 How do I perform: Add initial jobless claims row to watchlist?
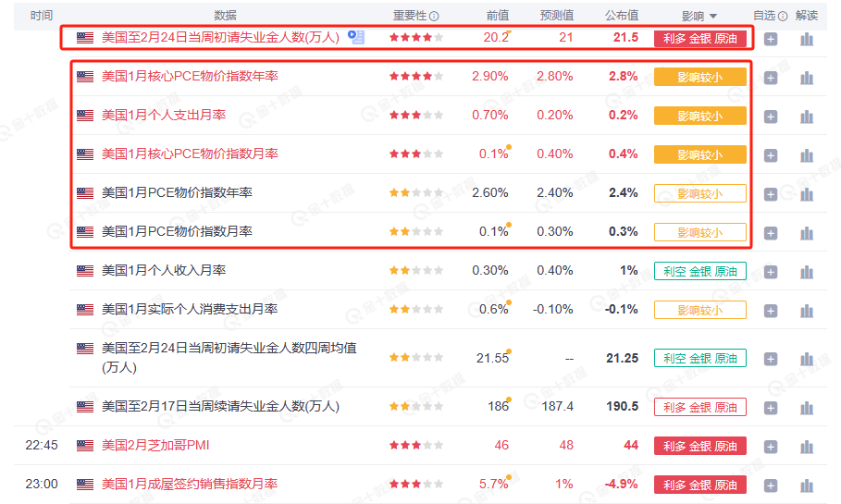point(770,39)
